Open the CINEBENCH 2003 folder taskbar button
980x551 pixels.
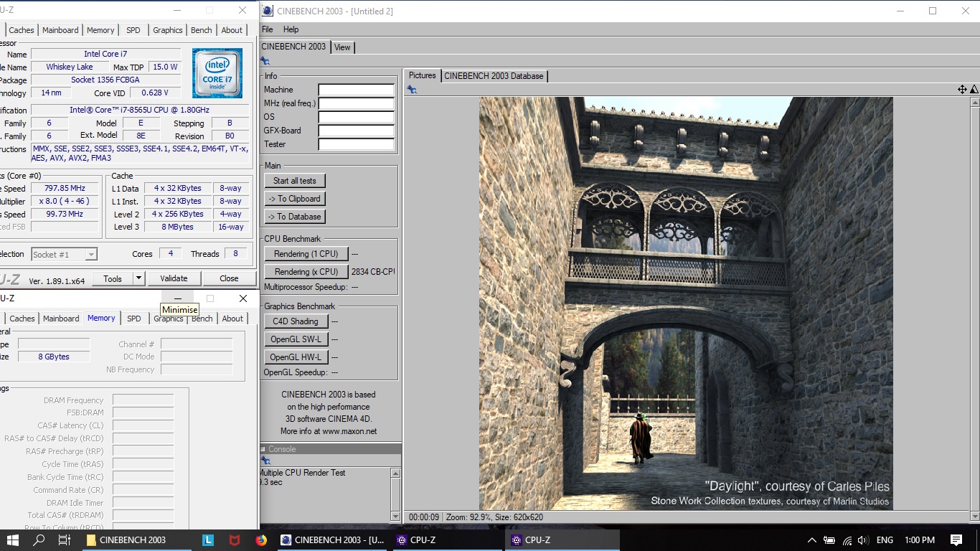[x=136, y=540]
